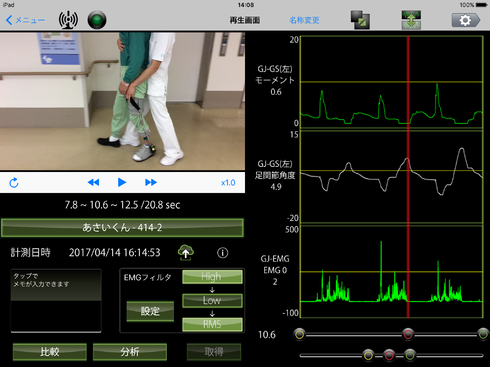Click the red playhead handle on the time slider
The width and height of the screenshot is (490, 367).
(x=408, y=334)
